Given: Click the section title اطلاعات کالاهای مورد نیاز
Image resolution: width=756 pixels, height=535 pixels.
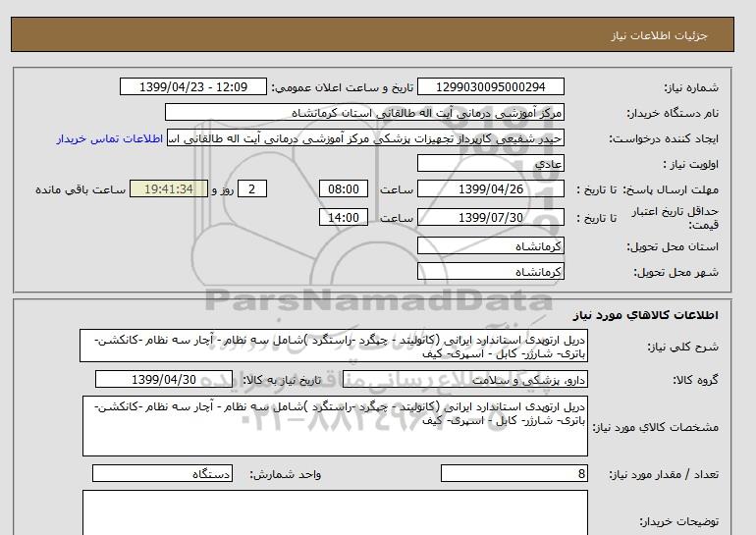Looking at the screenshot, I should 646,315.
